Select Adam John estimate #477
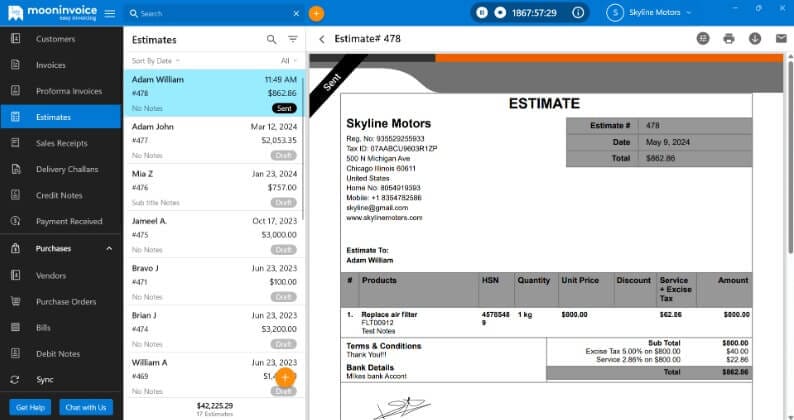This screenshot has height=420, width=794. pos(214,140)
